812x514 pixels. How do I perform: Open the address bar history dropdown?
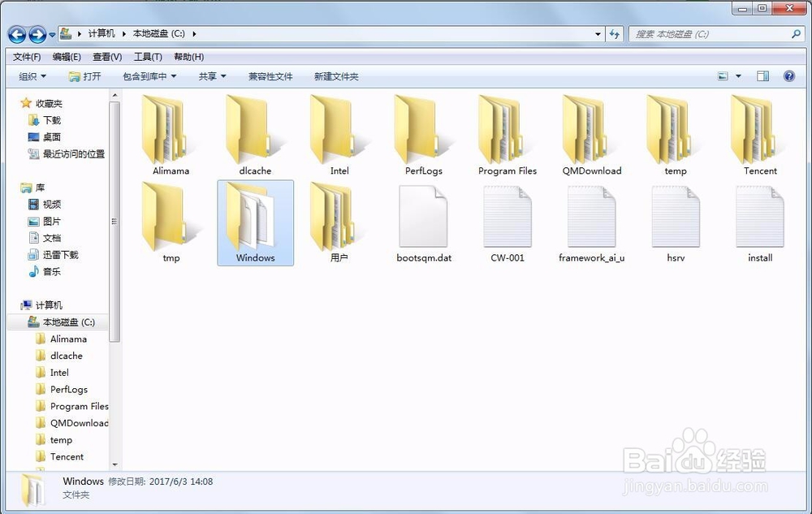[x=598, y=34]
